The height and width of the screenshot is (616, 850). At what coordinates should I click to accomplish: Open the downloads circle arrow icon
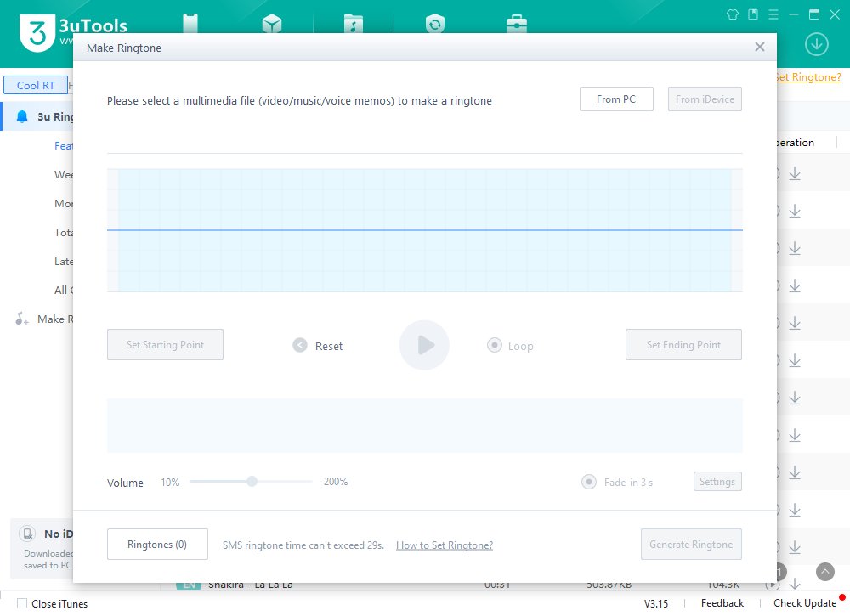816,44
